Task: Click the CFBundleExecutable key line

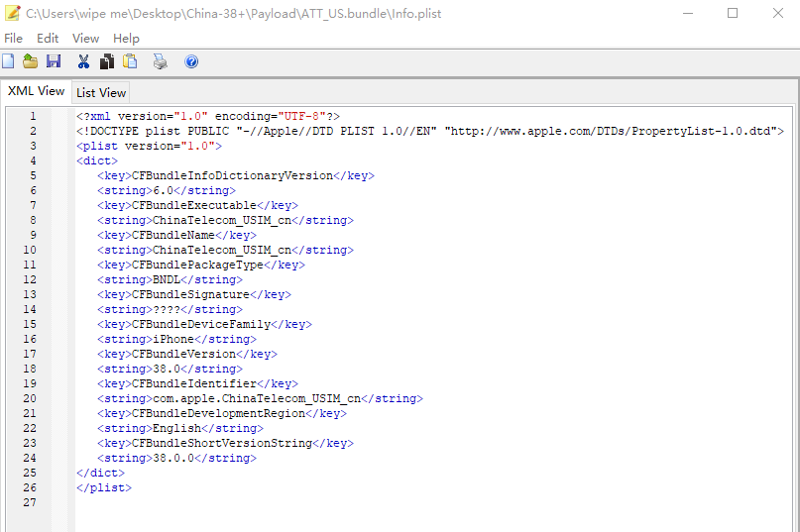Action: click(x=198, y=205)
